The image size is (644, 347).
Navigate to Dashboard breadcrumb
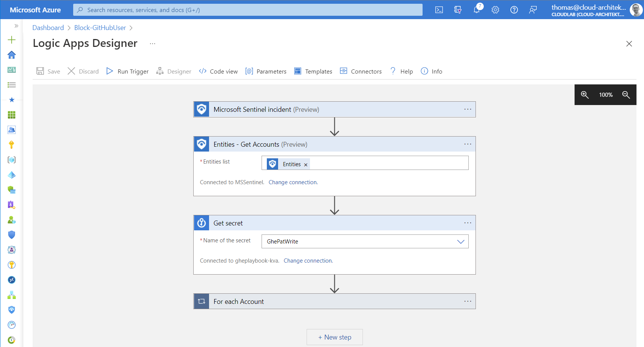tap(48, 28)
